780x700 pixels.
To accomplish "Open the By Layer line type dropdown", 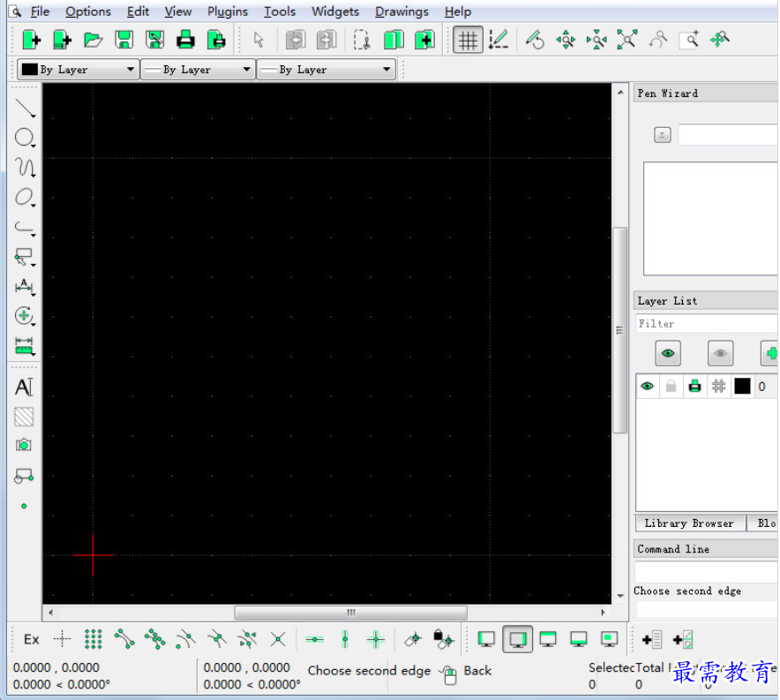I will [x=325, y=70].
